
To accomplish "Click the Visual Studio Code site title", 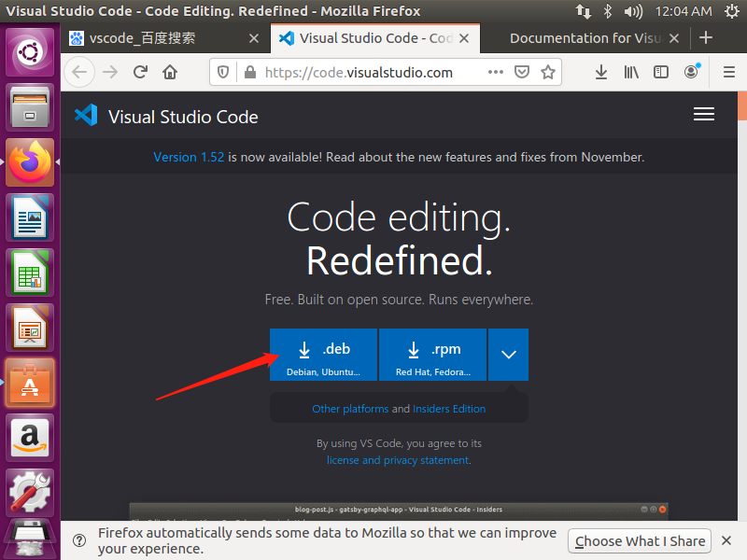I will point(183,117).
